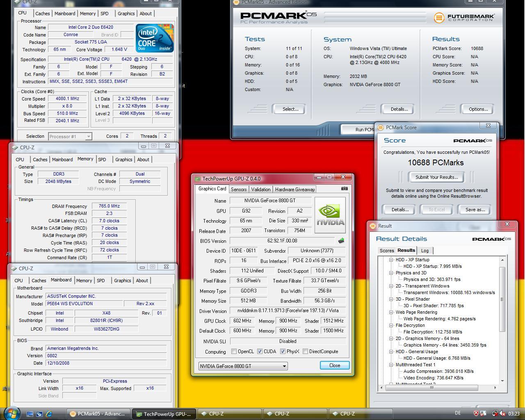Collapse the 2D - Transparent Windows node
The width and height of the screenshot is (525, 420).
(391, 286)
